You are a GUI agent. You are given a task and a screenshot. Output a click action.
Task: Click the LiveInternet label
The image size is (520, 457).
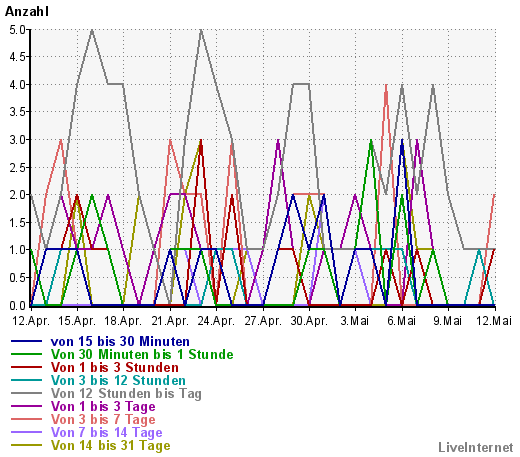tap(476, 447)
